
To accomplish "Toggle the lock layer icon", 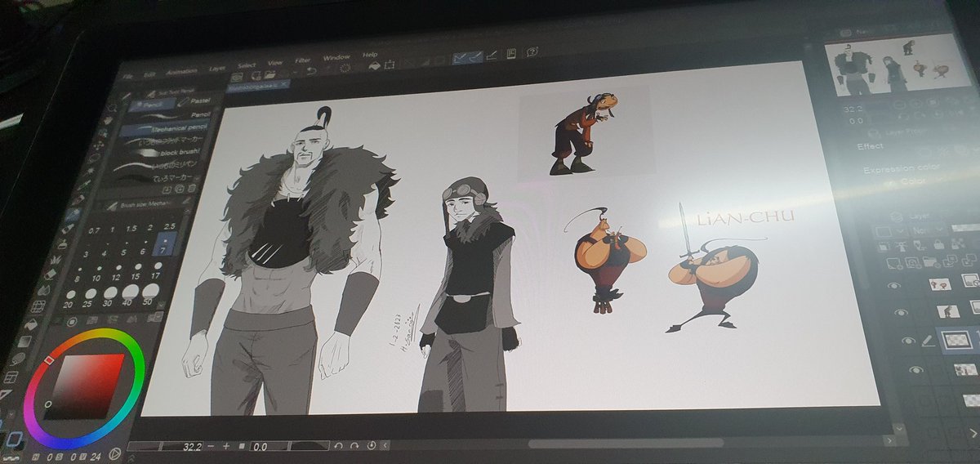I will point(939,243).
